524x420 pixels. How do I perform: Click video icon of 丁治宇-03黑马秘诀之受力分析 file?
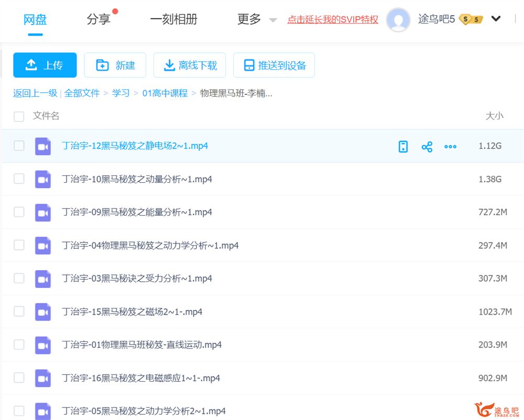click(x=43, y=279)
